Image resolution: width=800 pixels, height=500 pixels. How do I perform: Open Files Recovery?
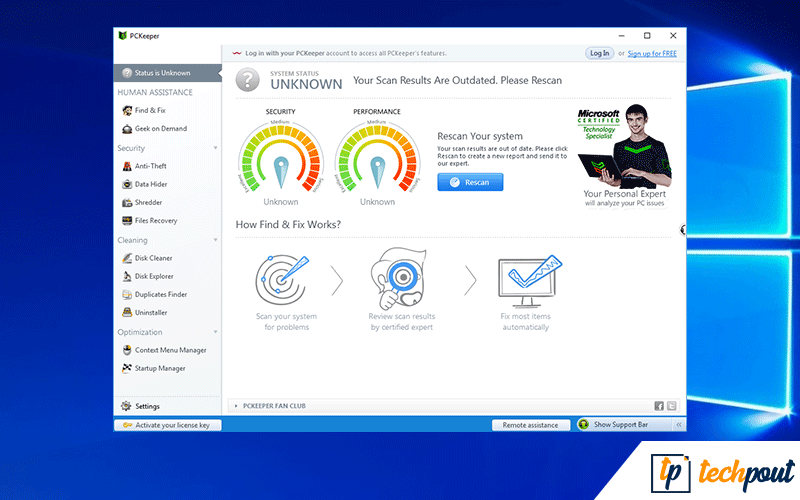tap(155, 220)
